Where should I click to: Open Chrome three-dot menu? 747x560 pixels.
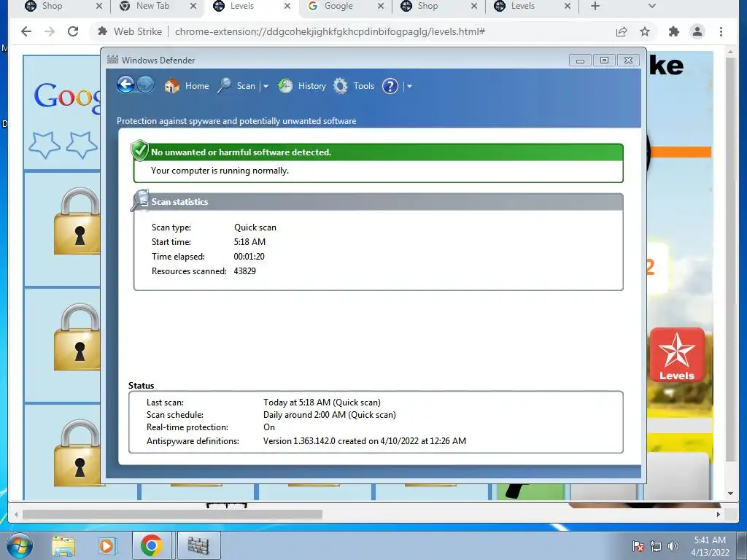(x=721, y=31)
